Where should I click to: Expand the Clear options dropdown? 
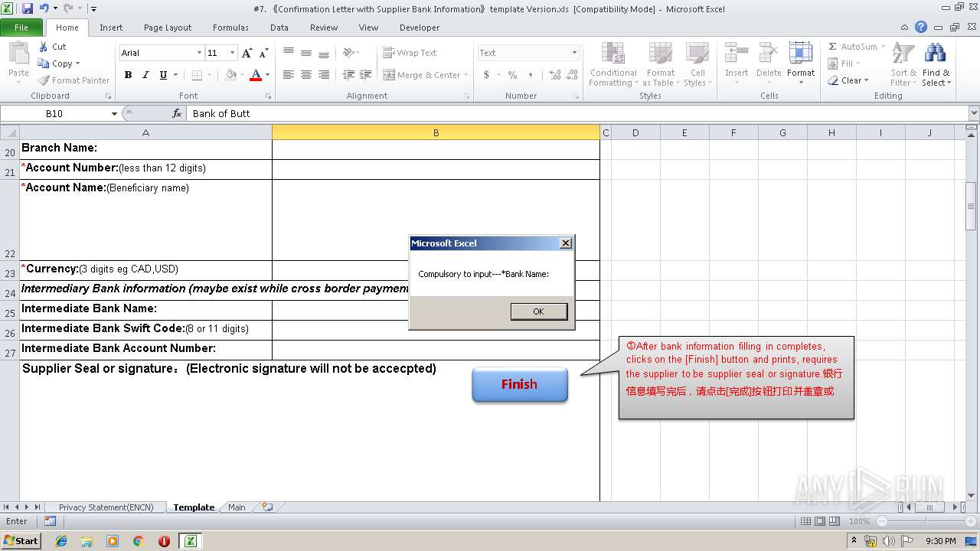(866, 80)
